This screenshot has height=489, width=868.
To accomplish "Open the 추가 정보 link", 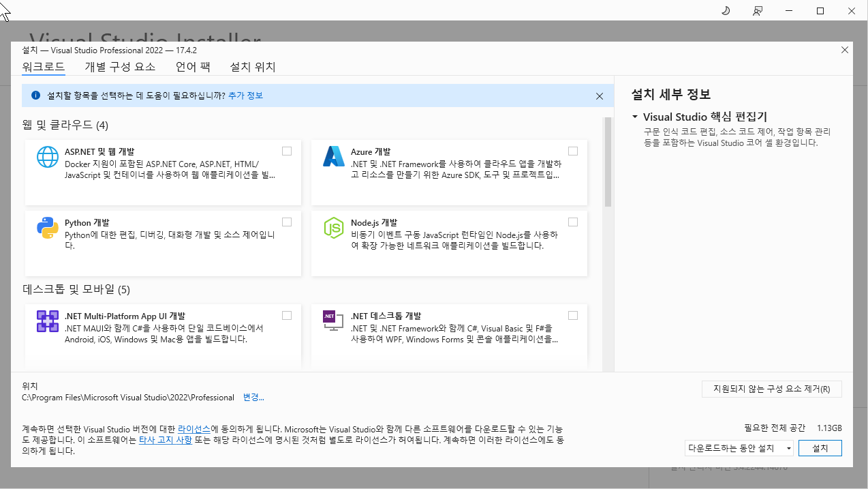I will [245, 95].
